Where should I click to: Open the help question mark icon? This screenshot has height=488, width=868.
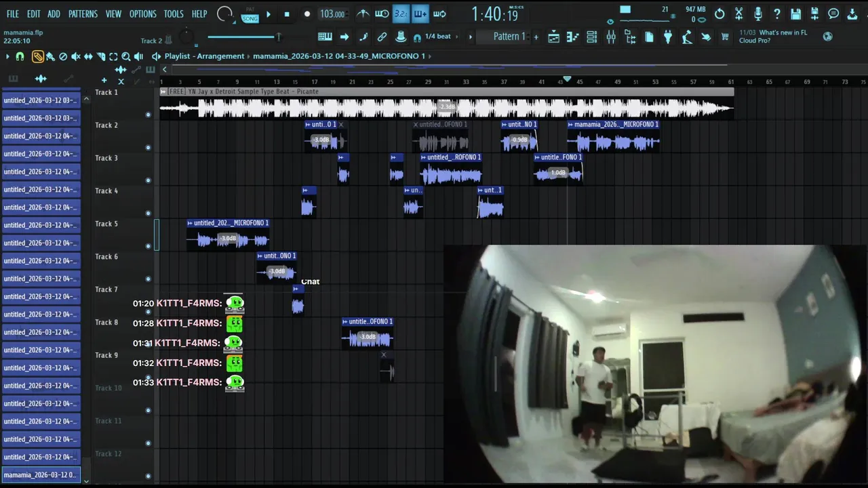point(777,14)
